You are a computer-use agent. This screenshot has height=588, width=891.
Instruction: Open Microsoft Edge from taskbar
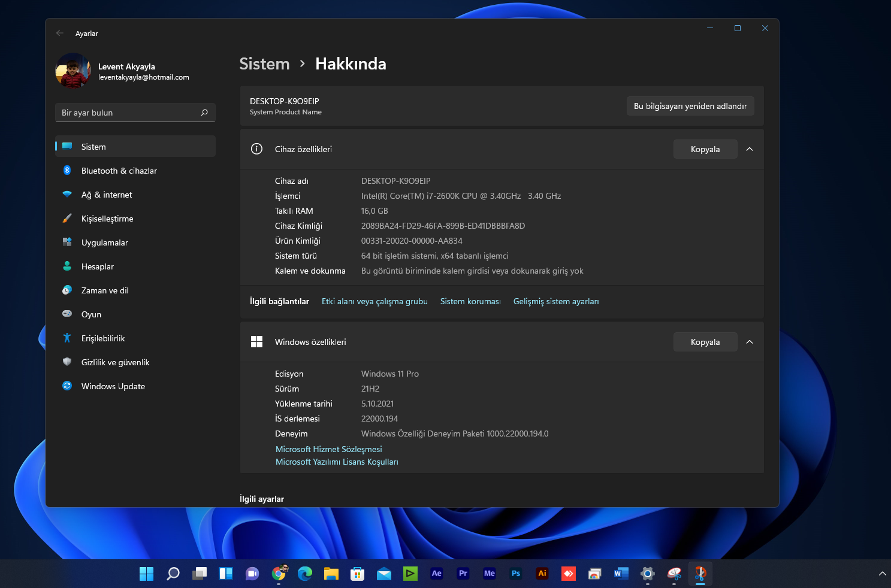point(305,574)
